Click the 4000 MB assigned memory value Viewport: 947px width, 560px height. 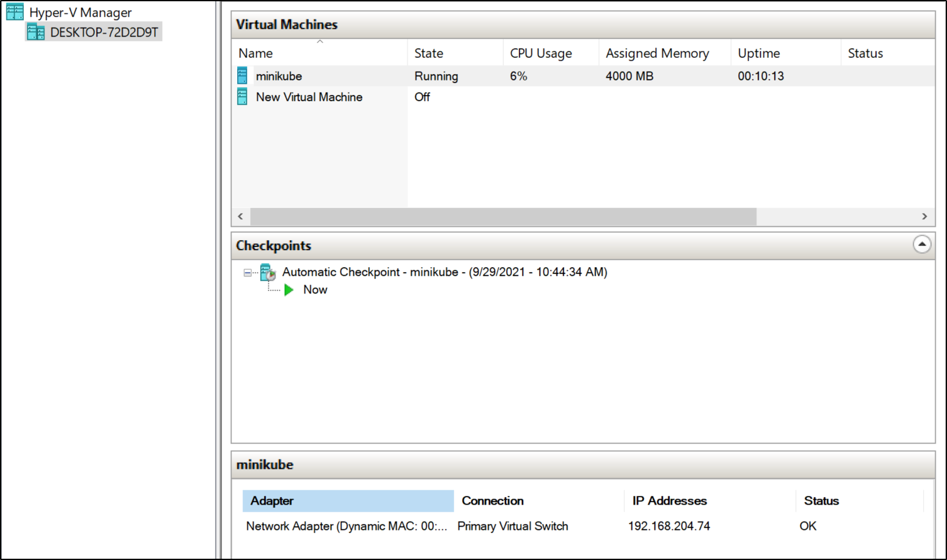point(629,76)
